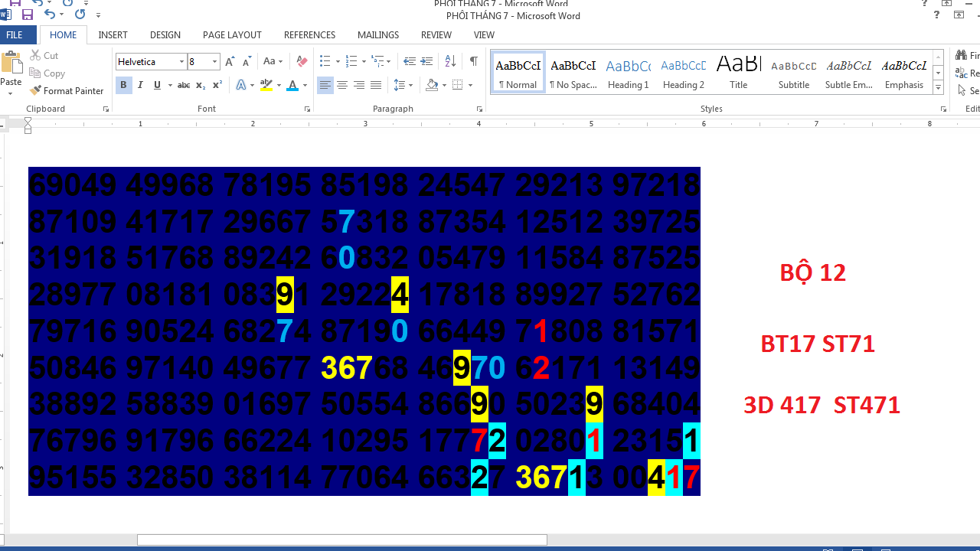The width and height of the screenshot is (980, 551).
Task: Click the Text Effects glowing A icon
Action: coord(241,85)
